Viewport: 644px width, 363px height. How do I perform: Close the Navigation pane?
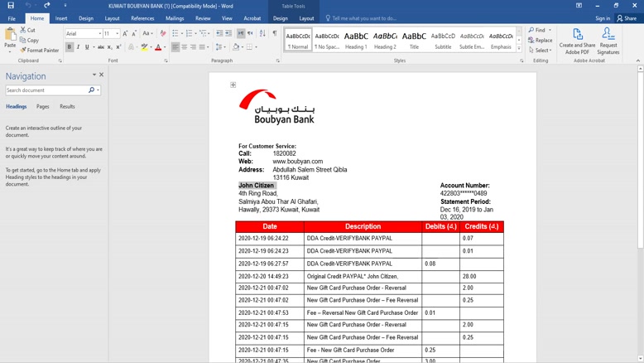click(x=102, y=75)
